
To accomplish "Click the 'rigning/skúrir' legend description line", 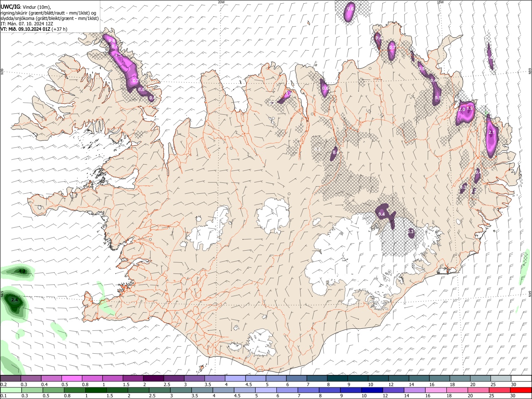I will tap(49, 13).
